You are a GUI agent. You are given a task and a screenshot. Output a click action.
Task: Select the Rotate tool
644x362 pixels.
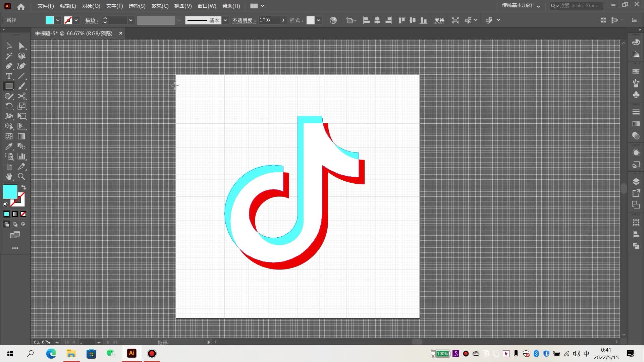coord(9,106)
